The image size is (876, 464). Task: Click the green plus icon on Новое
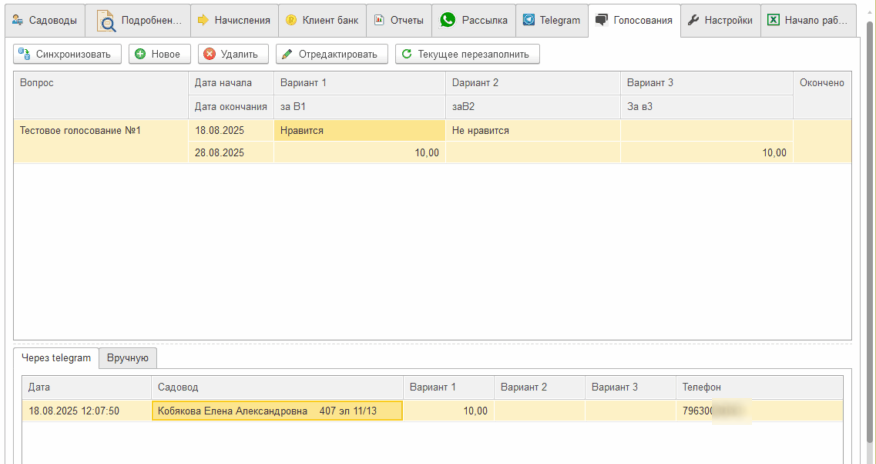pyautogui.click(x=139, y=54)
